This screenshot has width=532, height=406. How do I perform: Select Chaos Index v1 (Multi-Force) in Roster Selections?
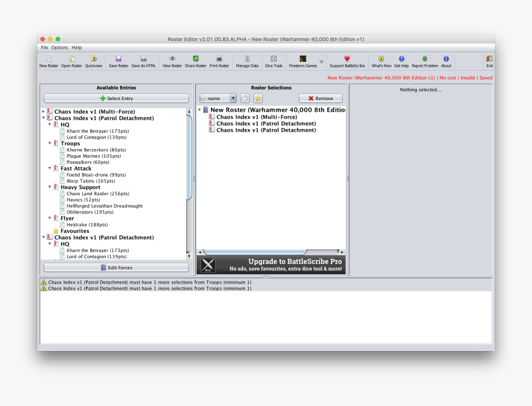257,117
